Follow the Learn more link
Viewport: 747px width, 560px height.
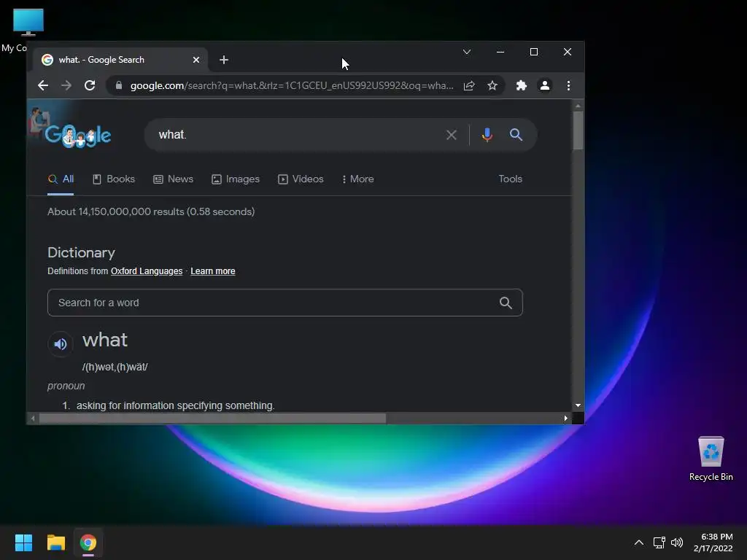213,271
